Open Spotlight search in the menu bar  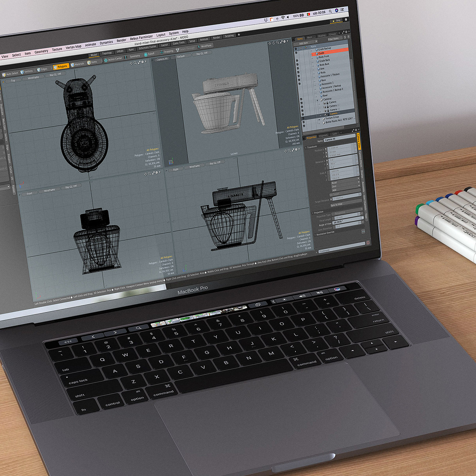click(x=330, y=12)
